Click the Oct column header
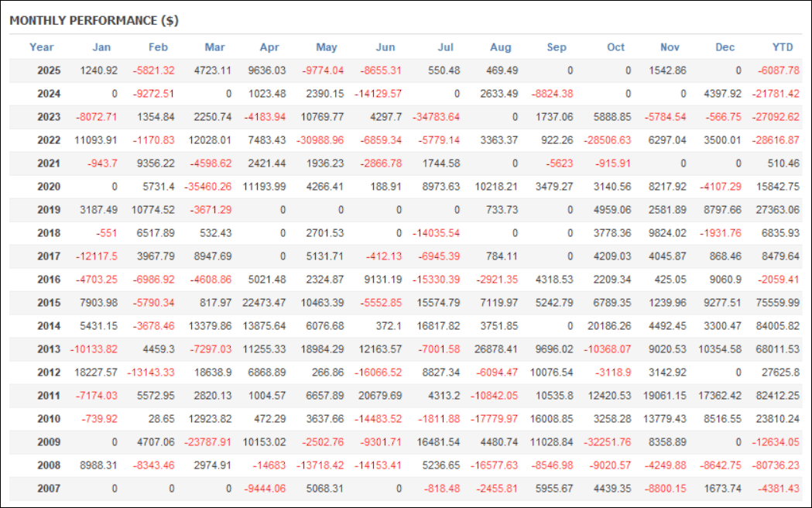Image resolution: width=812 pixels, height=508 pixels. click(615, 47)
